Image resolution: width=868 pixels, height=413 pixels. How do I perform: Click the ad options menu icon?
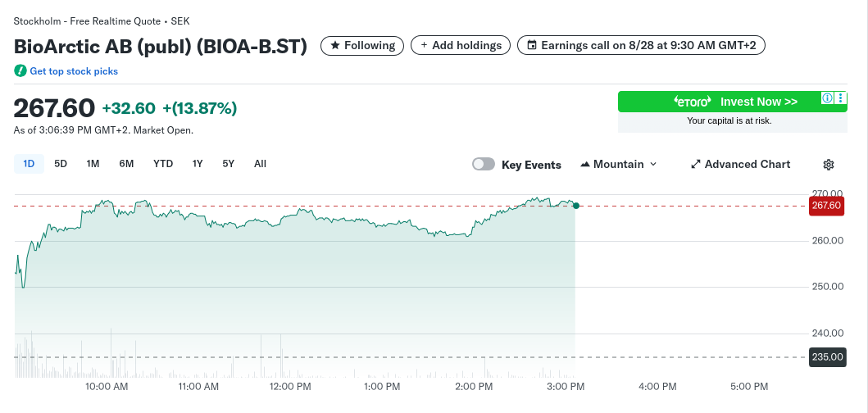click(841, 98)
